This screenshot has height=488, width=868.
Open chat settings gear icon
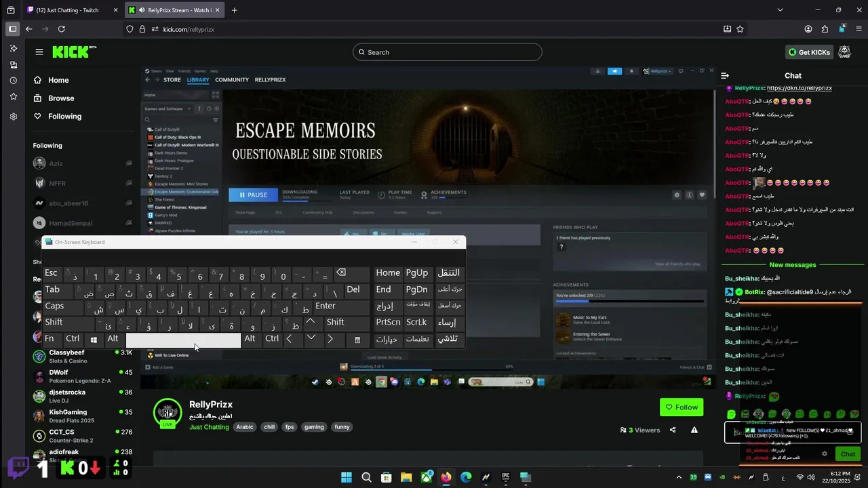coord(824,454)
